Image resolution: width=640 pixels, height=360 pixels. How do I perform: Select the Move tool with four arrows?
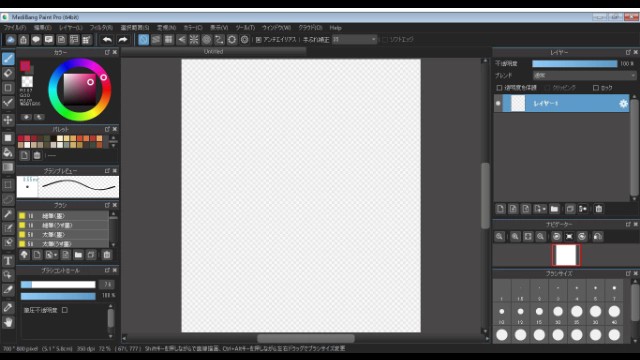tap(8, 120)
